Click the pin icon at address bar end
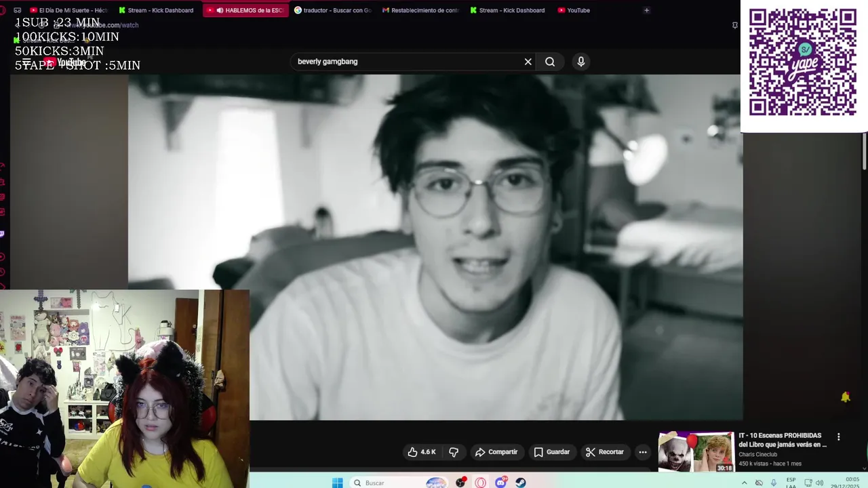The image size is (868, 488). pos(734,25)
